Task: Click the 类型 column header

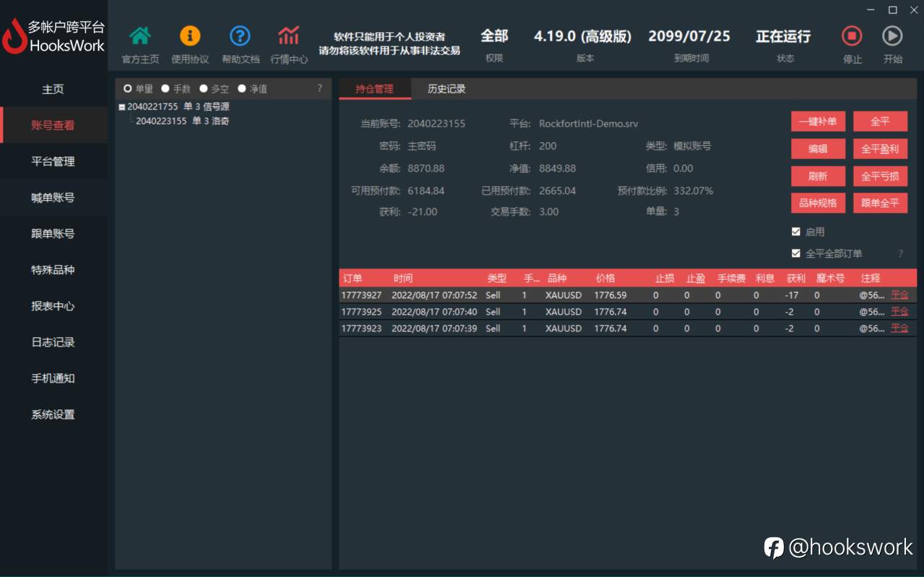Action: [x=497, y=278]
